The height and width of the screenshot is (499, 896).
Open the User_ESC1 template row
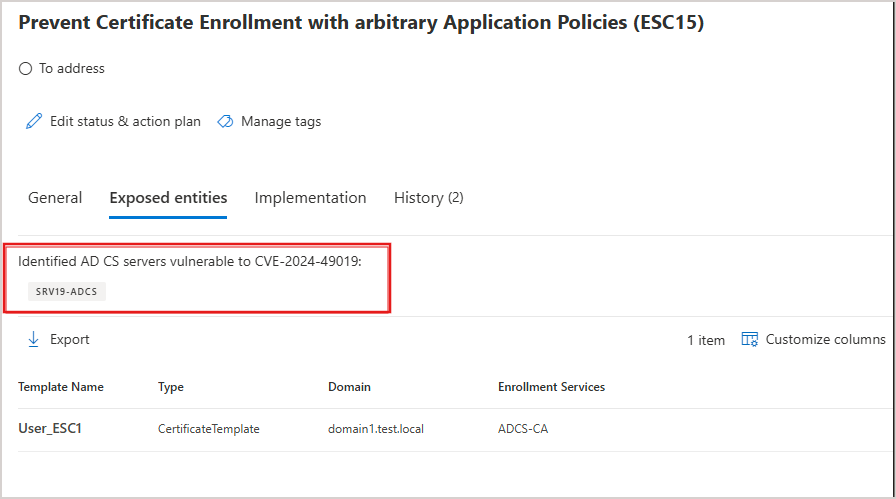point(52,429)
